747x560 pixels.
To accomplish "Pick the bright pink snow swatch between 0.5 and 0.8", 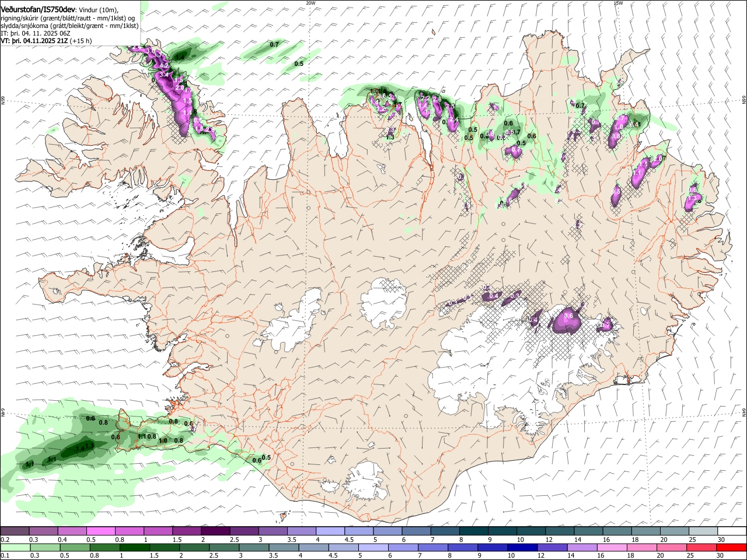I will point(100,531).
